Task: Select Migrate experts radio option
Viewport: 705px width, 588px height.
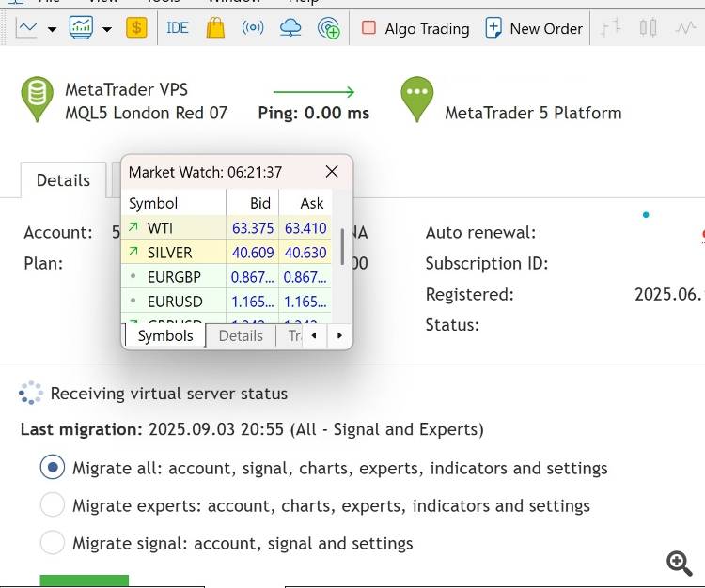Action: (x=52, y=505)
